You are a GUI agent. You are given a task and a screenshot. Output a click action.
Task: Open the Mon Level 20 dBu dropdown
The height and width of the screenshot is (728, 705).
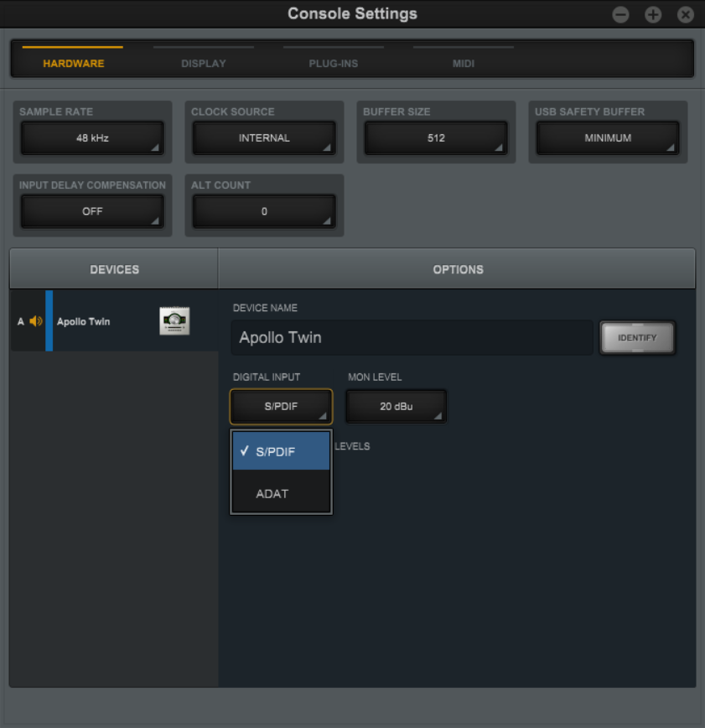396,407
